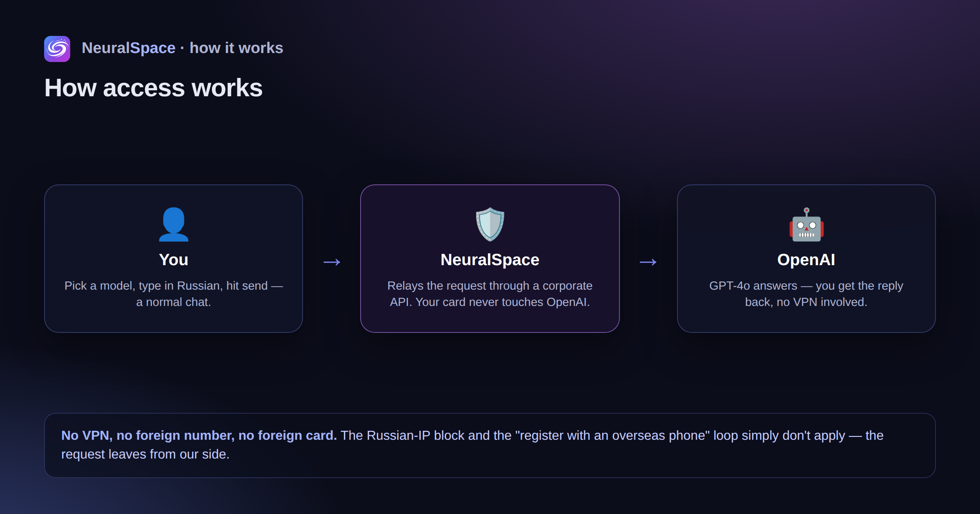
Task: Click the "NeuralSpace · how it works" header text
Action: (x=182, y=48)
